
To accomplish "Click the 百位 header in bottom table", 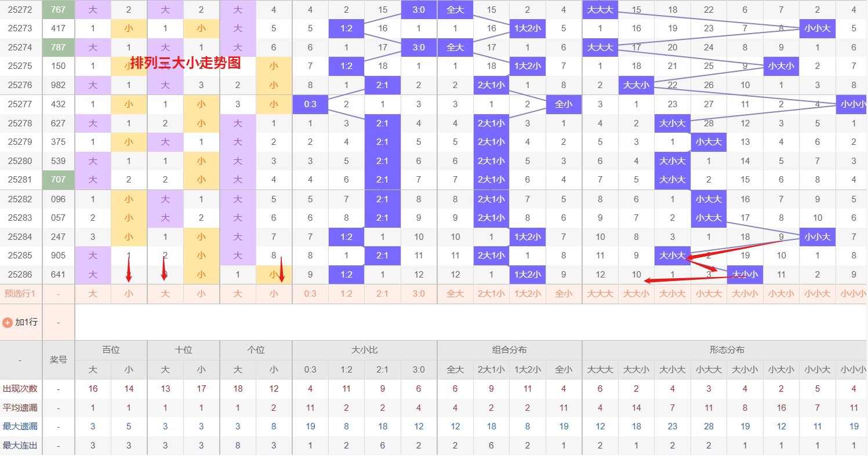I will [111, 350].
